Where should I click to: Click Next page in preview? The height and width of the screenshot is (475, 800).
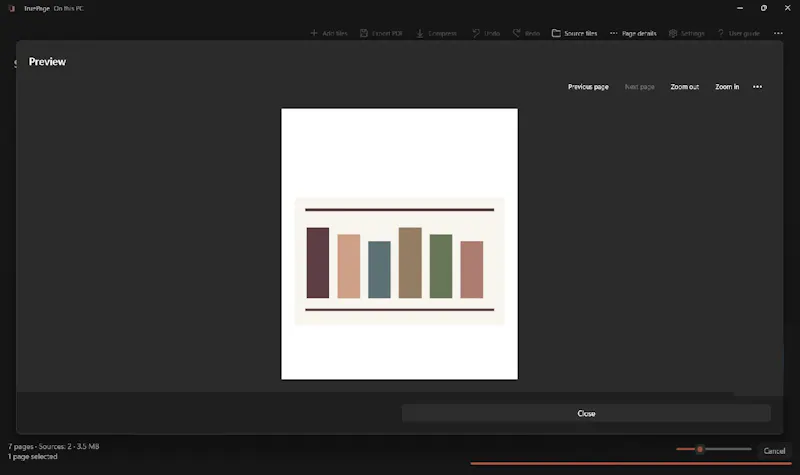click(640, 87)
